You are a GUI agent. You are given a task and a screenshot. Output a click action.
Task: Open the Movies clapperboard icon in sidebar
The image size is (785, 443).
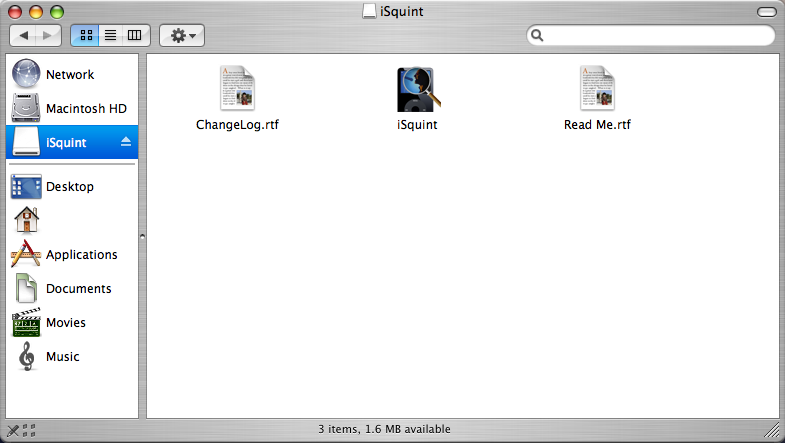[x=26, y=322]
